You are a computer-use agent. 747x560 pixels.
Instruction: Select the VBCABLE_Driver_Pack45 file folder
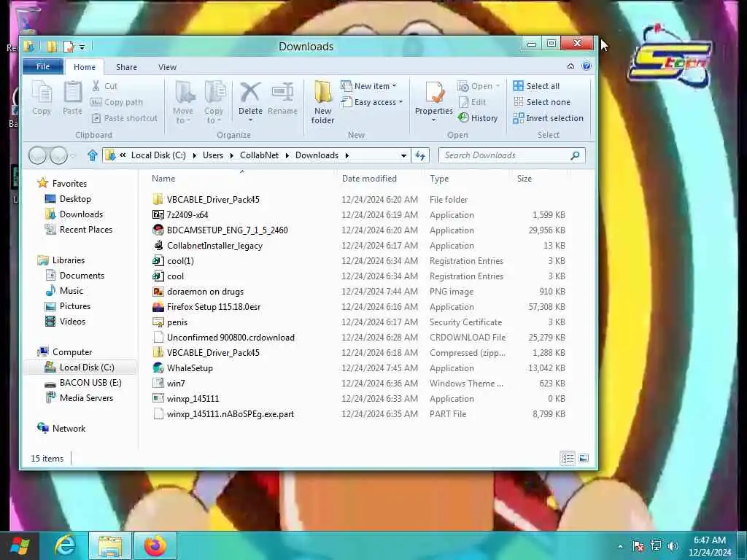pos(206,200)
